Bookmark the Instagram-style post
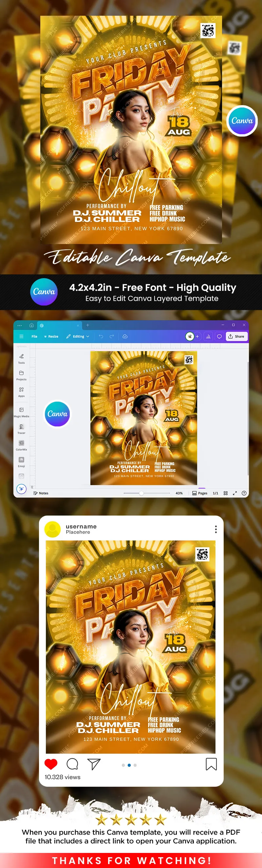The image size is (262, 868). [211, 764]
